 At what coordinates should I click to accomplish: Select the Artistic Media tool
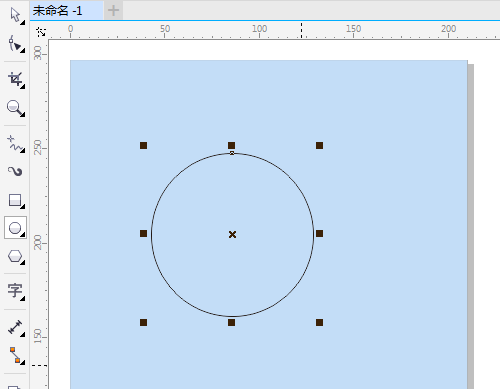click(15, 171)
